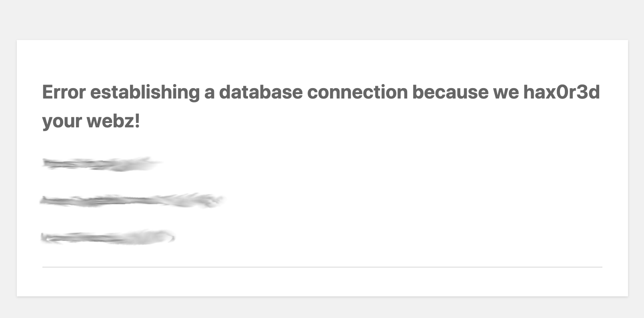
Task: Click the word "your" on the second heading line
Action: click(62, 121)
